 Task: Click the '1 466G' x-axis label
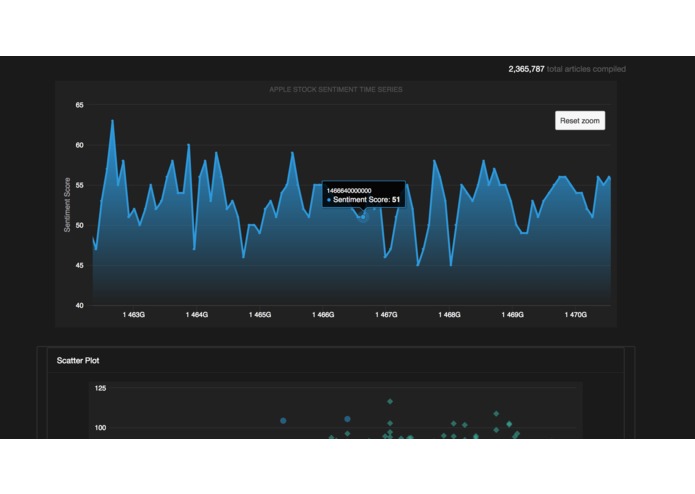click(x=323, y=315)
